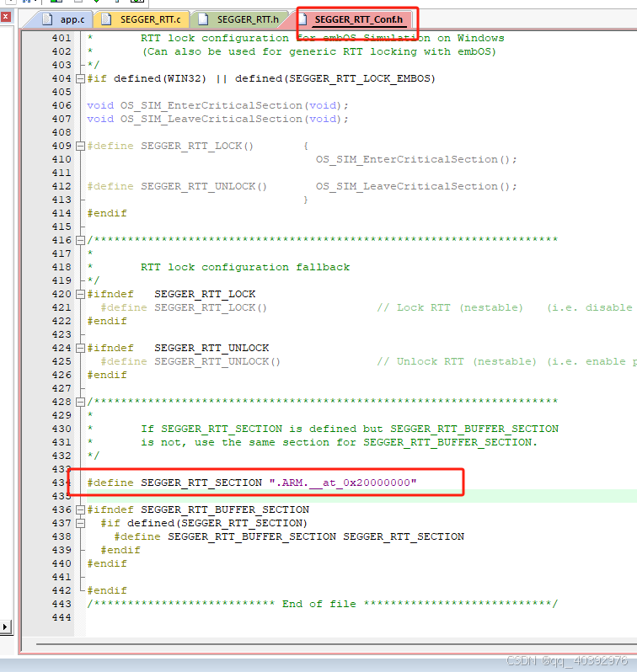Click the #endif on line 414
Image resolution: width=637 pixels, height=672 pixels.
[107, 213]
